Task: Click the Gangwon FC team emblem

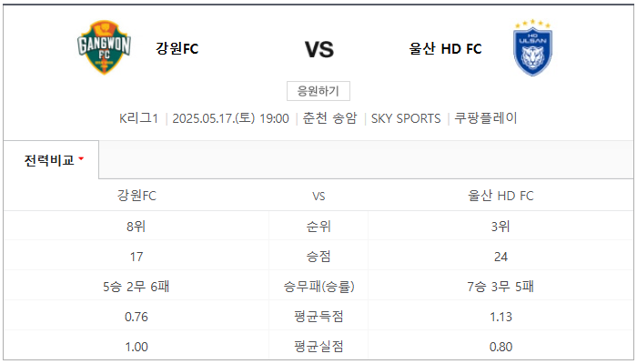Action: [104, 47]
